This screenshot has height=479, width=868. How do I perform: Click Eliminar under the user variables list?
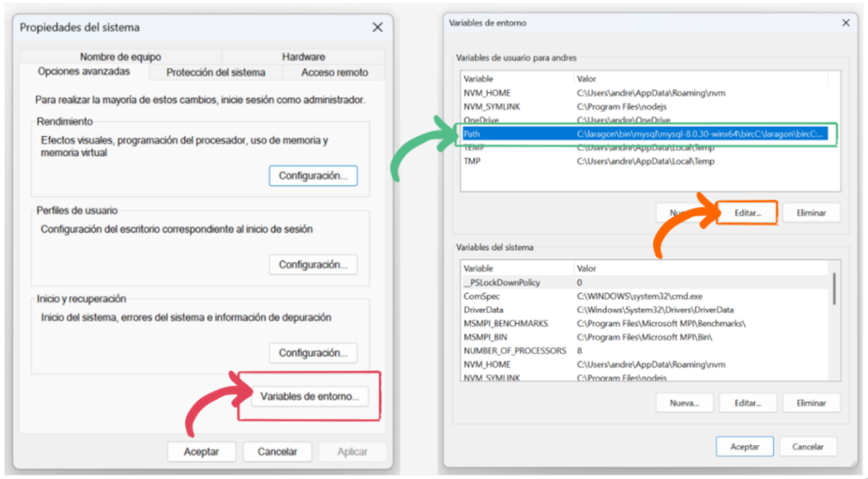tap(811, 213)
